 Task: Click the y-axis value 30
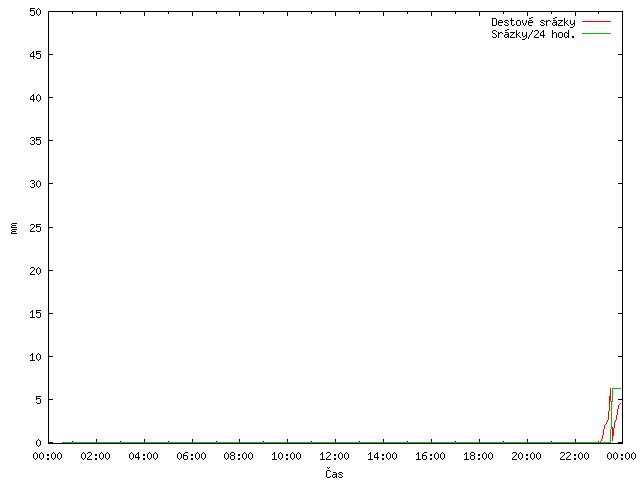click(36, 184)
